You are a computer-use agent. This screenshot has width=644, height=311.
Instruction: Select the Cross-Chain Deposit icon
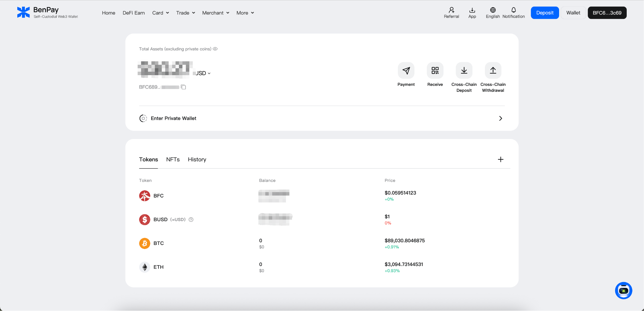coord(464,71)
